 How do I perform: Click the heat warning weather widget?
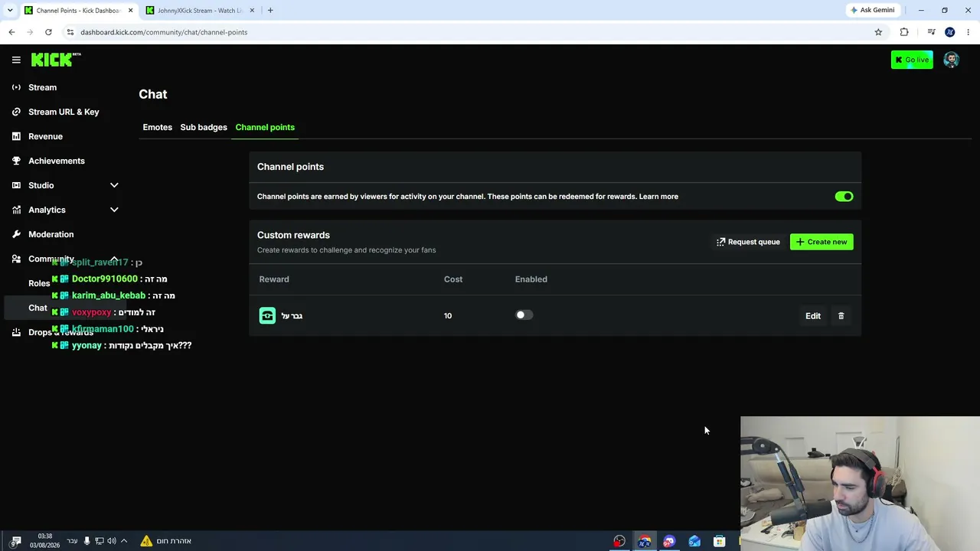tap(165, 541)
